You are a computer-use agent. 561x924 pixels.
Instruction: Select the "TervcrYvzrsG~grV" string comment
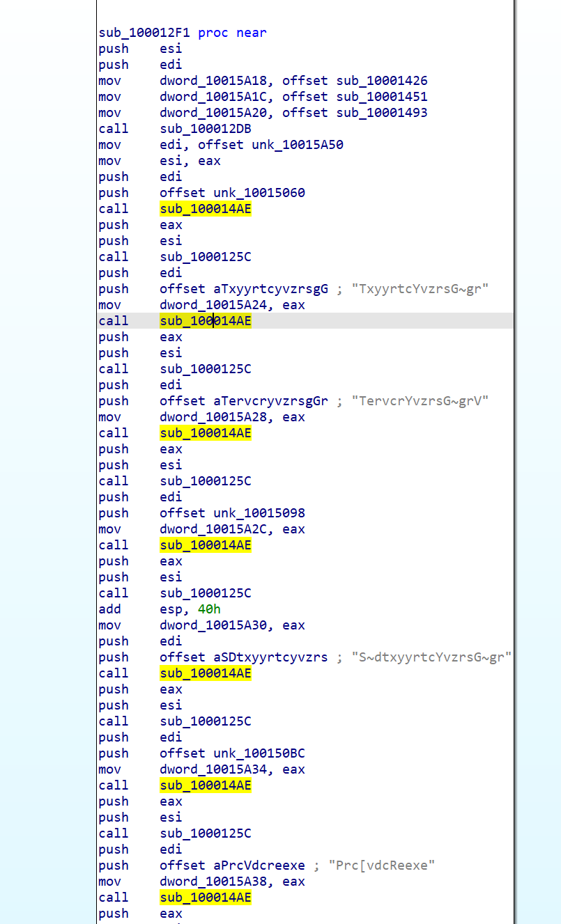(x=420, y=401)
